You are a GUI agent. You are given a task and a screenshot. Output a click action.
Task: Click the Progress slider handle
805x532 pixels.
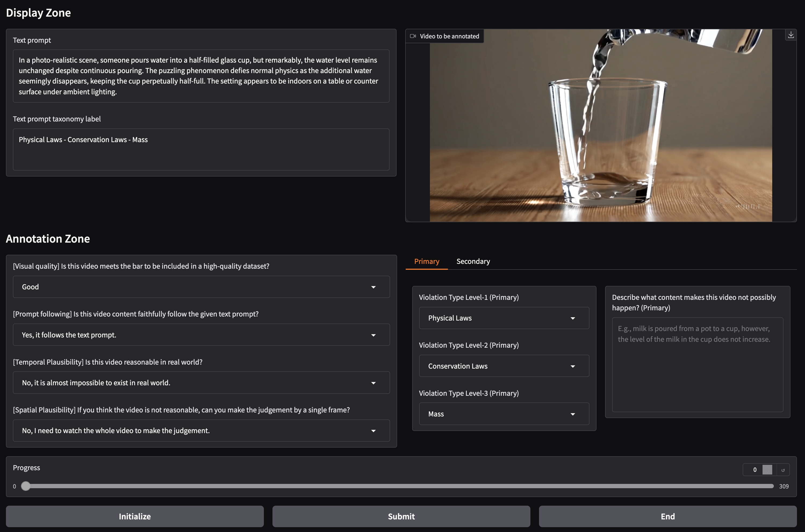coord(26,486)
